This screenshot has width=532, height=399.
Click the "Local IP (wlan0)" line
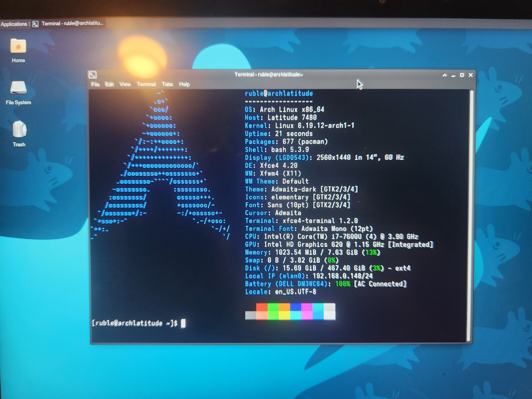tap(309, 276)
